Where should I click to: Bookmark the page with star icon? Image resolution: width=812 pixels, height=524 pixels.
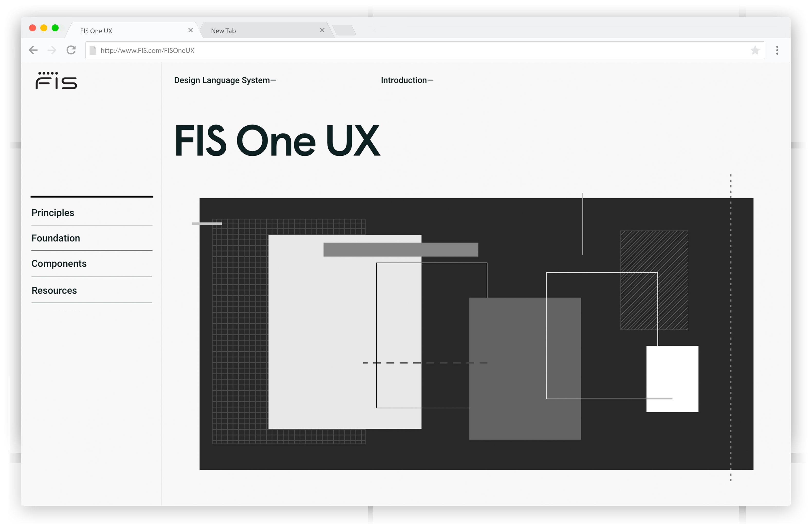[x=755, y=50]
